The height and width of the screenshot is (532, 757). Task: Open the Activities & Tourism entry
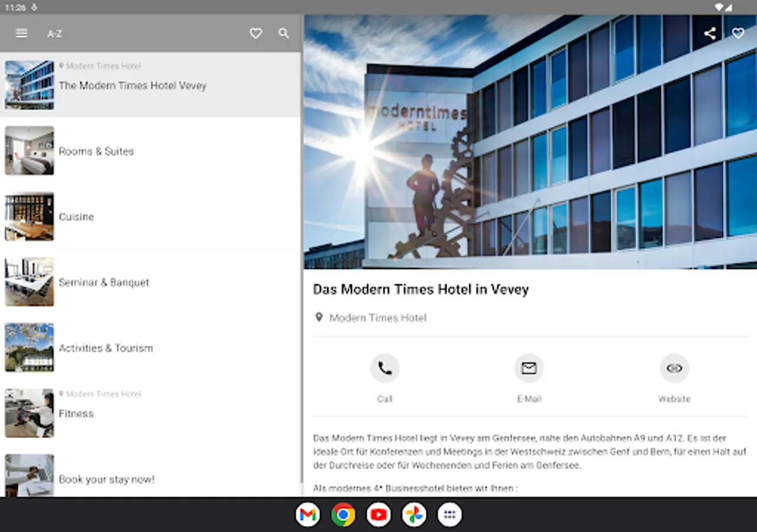150,348
